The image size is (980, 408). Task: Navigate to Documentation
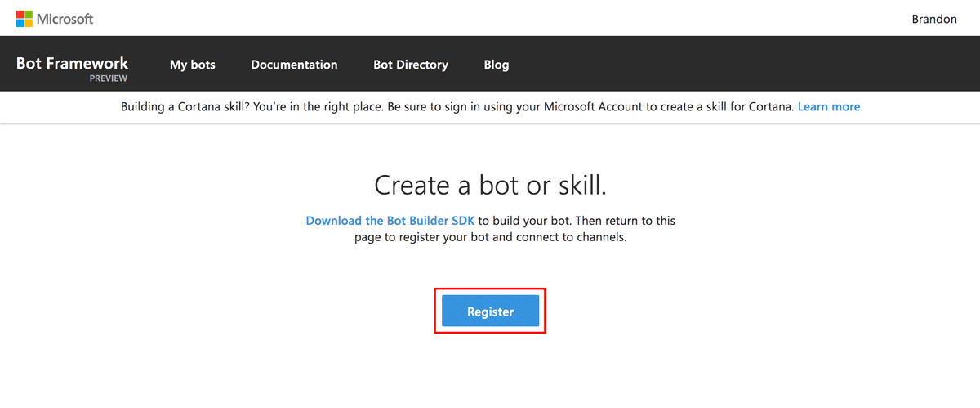click(x=294, y=65)
